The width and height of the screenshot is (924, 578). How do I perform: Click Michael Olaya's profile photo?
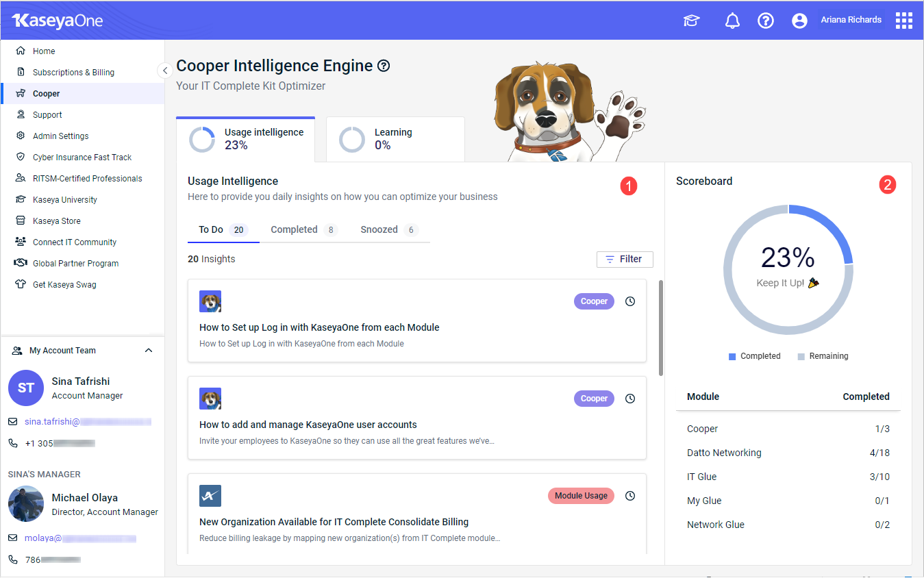pyautogui.click(x=26, y=505)
